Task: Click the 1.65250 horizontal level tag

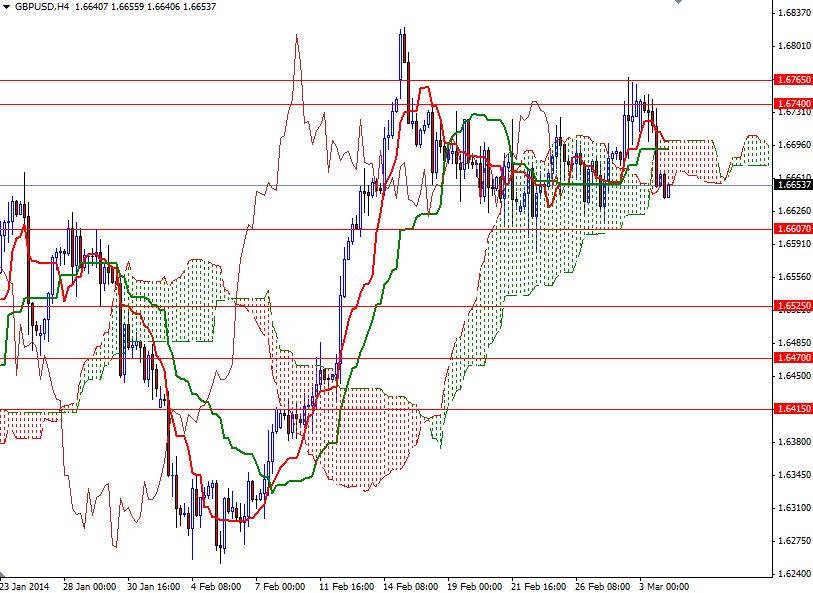Action: (789, 305)
